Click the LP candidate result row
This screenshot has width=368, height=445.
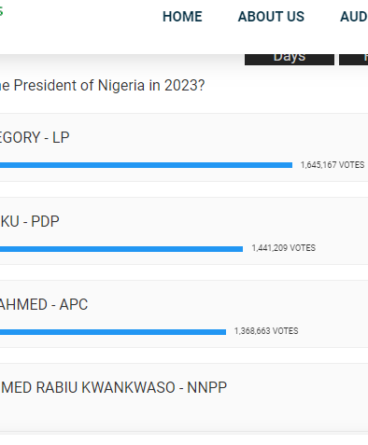184,148
